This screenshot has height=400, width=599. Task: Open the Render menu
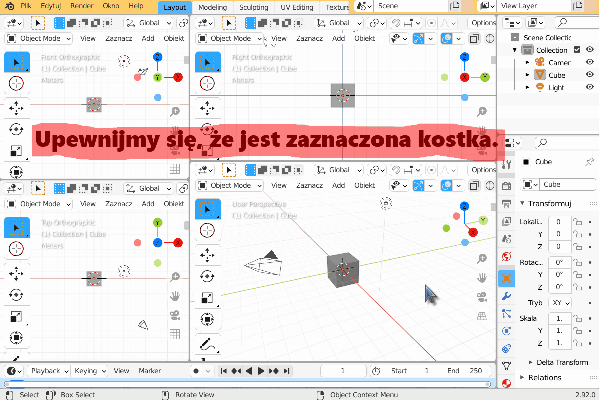[x=82, y=6]
